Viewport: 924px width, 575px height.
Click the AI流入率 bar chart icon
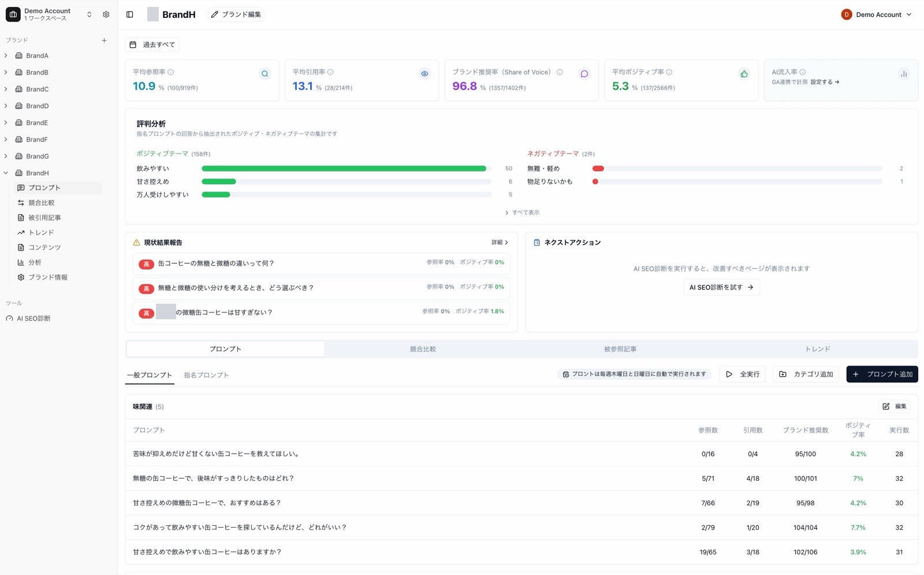coord(904,74)
